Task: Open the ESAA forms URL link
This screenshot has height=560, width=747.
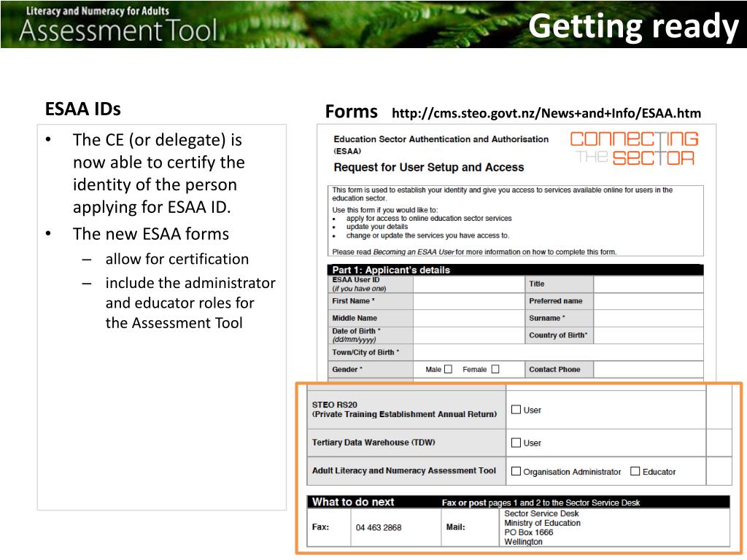Action: 546,113
